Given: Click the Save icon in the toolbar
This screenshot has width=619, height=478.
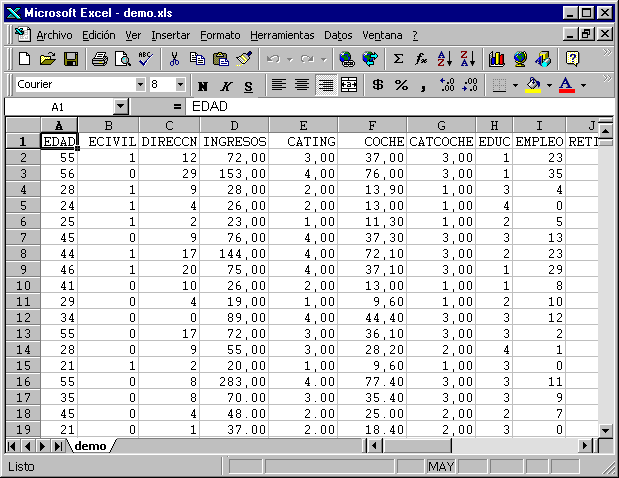Looking at the screenshot, I should tap(71, 59).
